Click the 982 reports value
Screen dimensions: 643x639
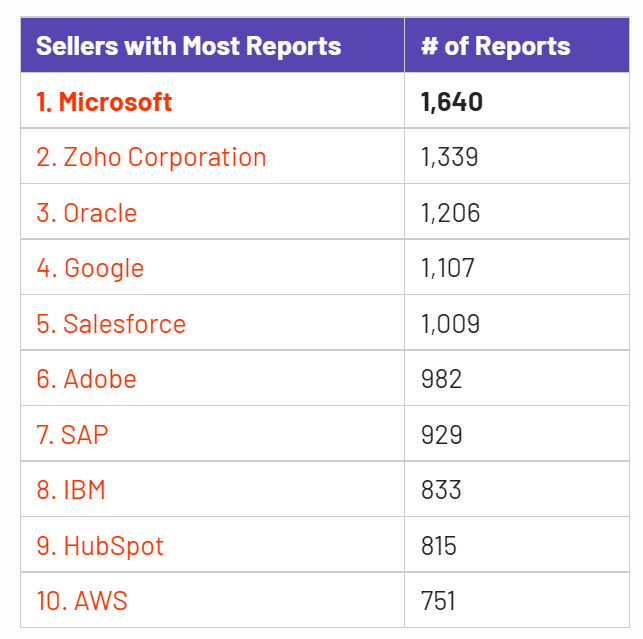[x=442, y=379]
